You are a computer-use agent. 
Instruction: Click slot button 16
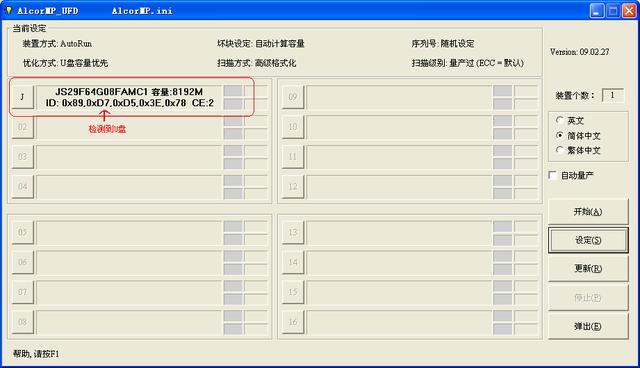pos(293,322)
